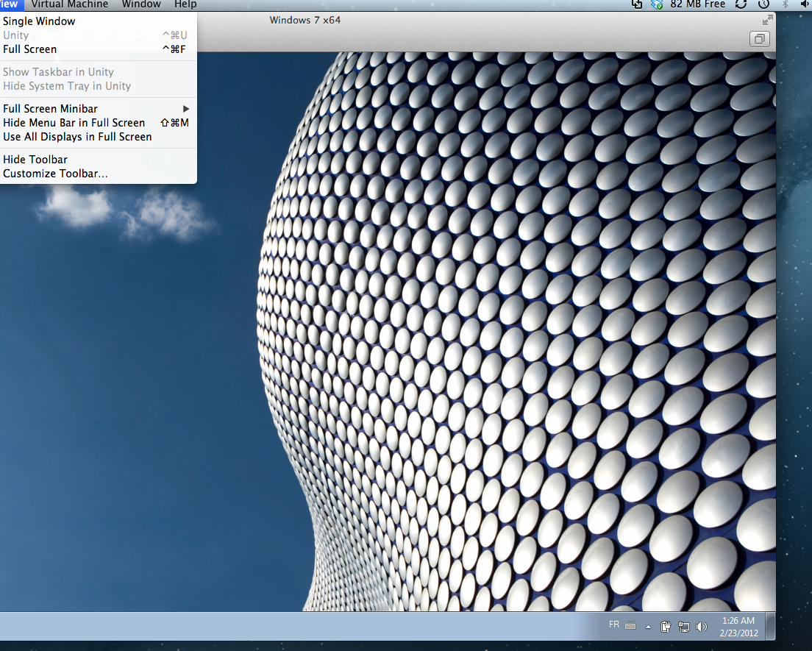Select Use All Displays in Full Screen
The width and height of the screenshot is (812, 651).
pos(99,137)
